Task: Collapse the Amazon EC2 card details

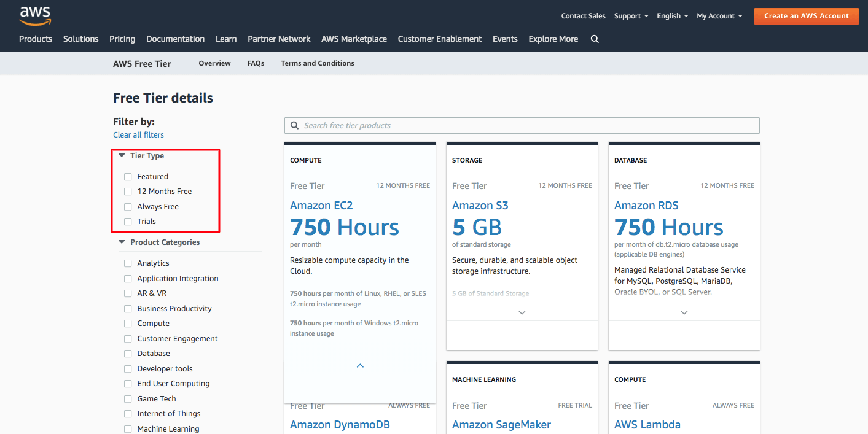Action: point(360,366)
